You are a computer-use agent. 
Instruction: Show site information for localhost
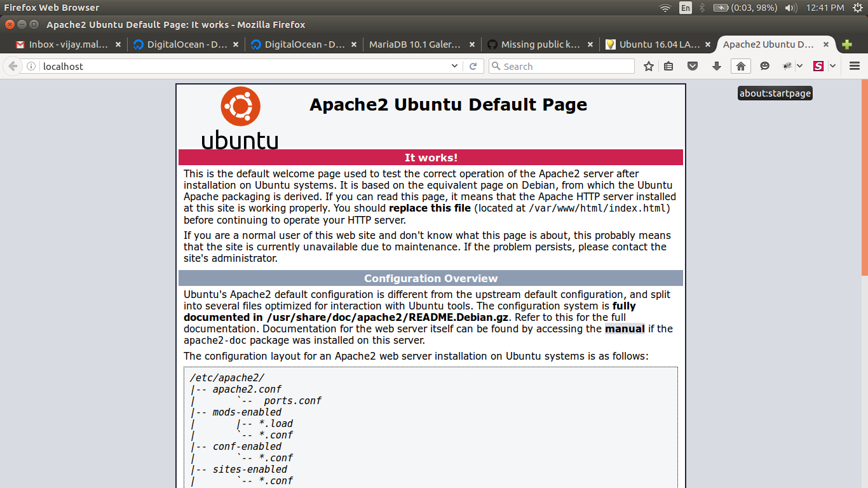click(x=31, y=66)
